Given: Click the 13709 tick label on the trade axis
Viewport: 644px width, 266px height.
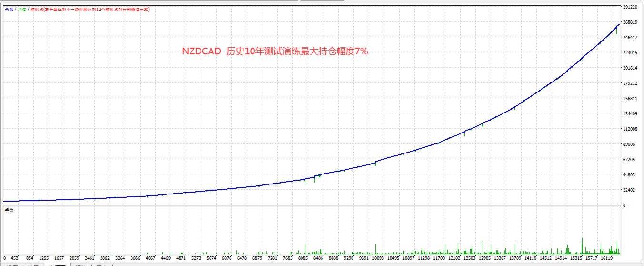Looking at the screenshot, I should [x=515, y=258].
